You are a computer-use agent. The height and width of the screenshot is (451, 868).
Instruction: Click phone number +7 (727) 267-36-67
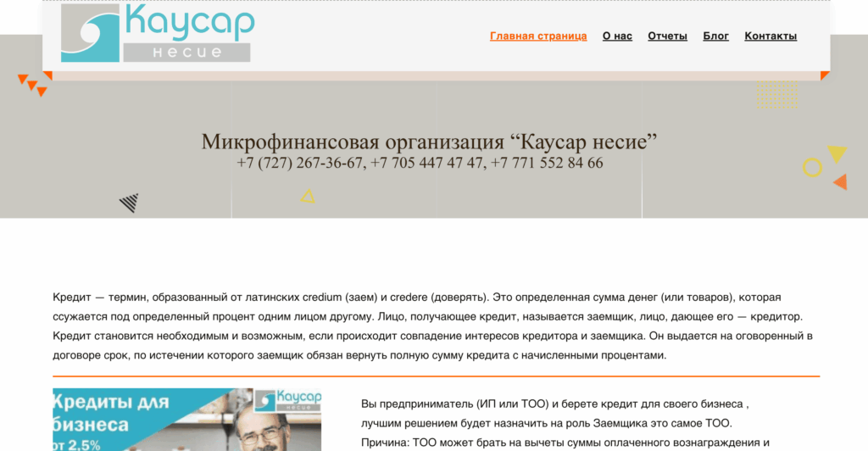(299, 163)
